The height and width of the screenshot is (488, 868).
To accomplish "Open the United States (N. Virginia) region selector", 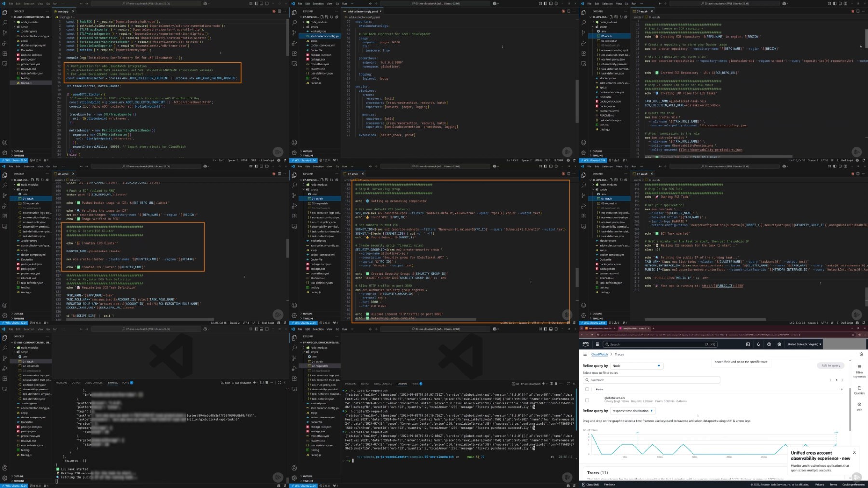I will point(804,344).
